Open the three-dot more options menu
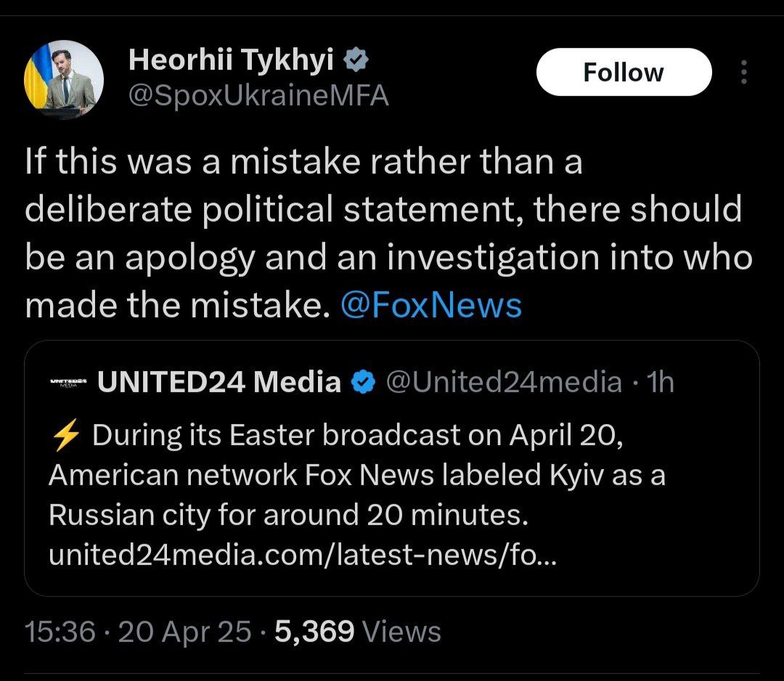The image size is (784, 681). tap(743, 72)
